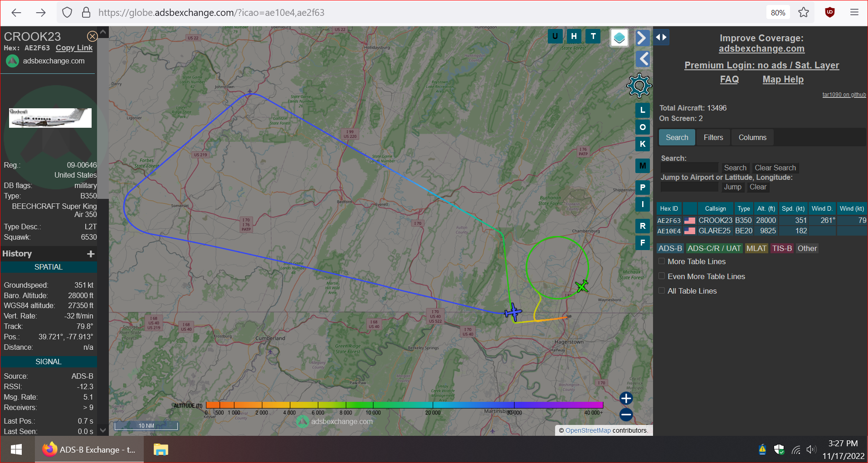Screen dimensions: 868x463
Task: Zoom in the map with plus button
Action: (x=626, y=398)
